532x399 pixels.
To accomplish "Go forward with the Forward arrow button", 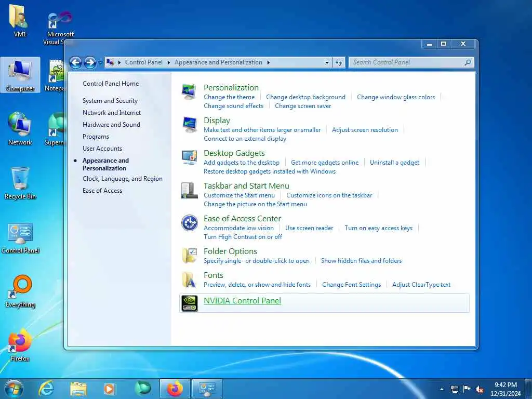I will (x=90, y=62).
